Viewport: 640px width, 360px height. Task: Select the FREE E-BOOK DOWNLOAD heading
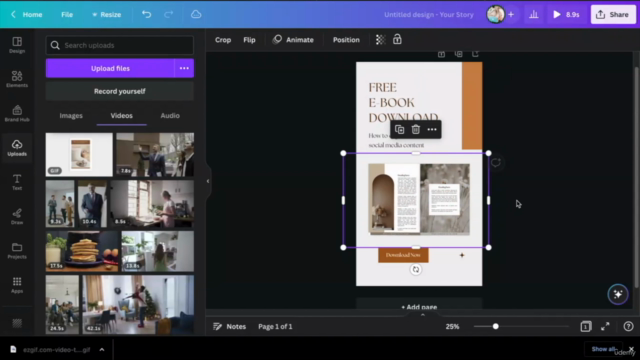tap(403, 102)
